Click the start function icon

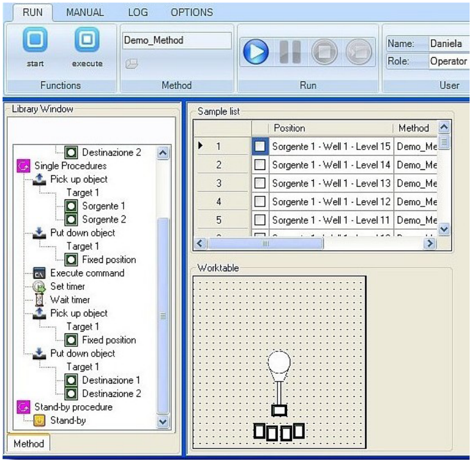35,40
